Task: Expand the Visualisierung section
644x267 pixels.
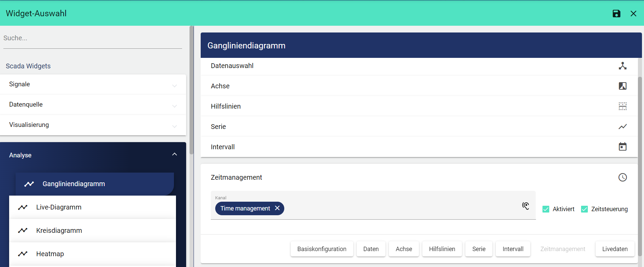Action: coord(174,126)
